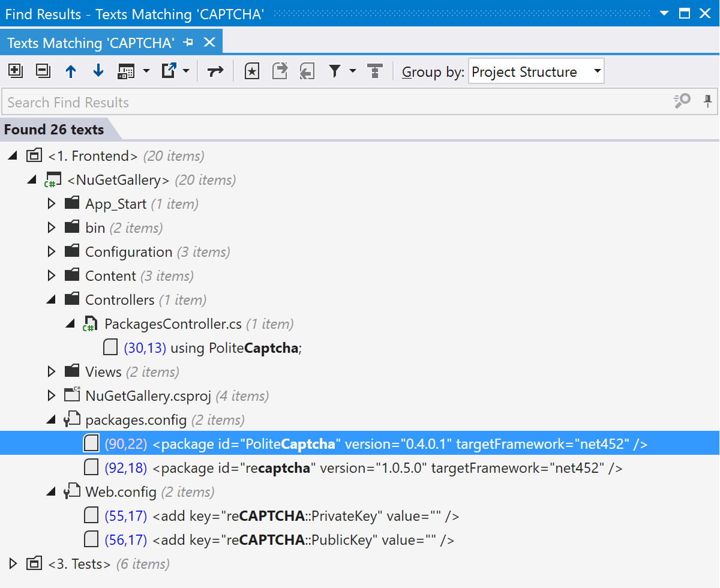Maximize the Find Results window
This screenshot has height=588, width=720.
[685, 13]
